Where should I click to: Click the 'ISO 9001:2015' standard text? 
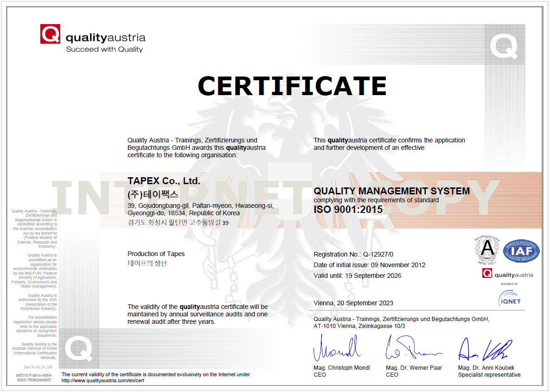[x=348, y=210]
